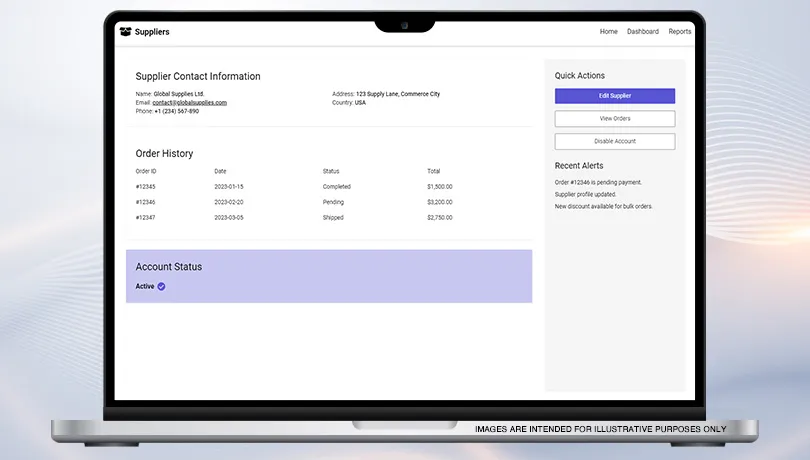Click the Status column header
This screenshot has width=810, height=460.
pyautogui.click(x=331, y=171)
